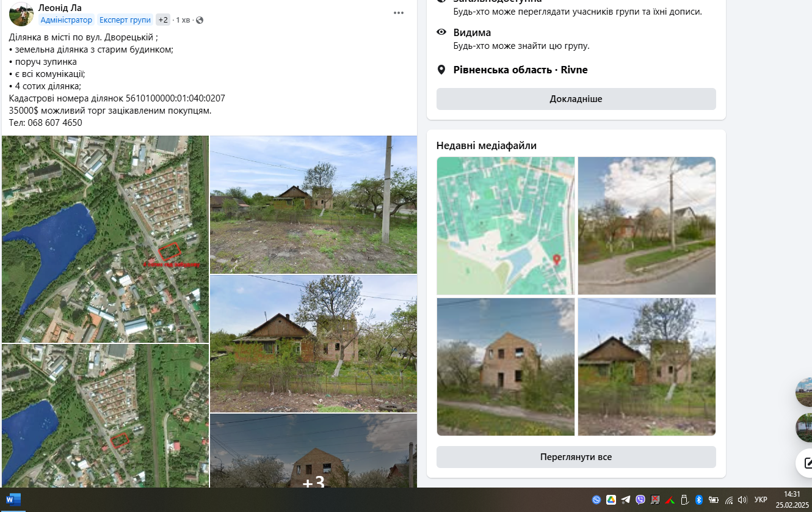
Task: Click the Експерт групи badge
Action: [125, 20]
